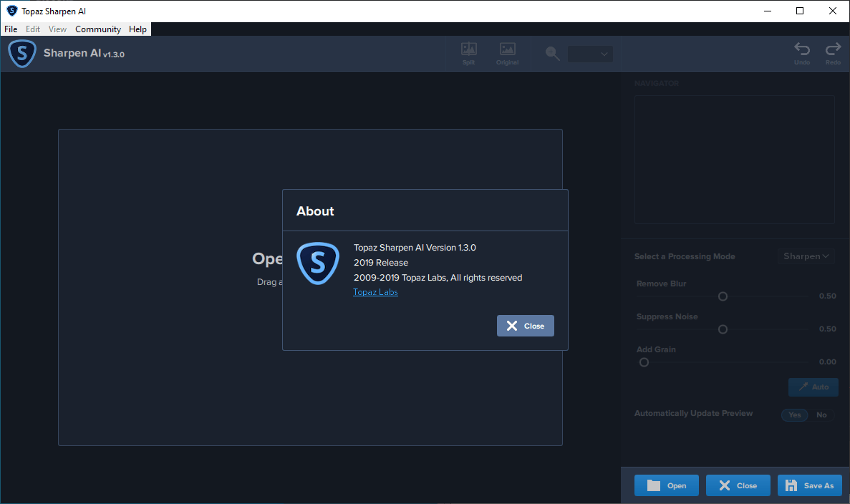
Task: Click the Remove Blur slider handle
Action: [723, 296]
